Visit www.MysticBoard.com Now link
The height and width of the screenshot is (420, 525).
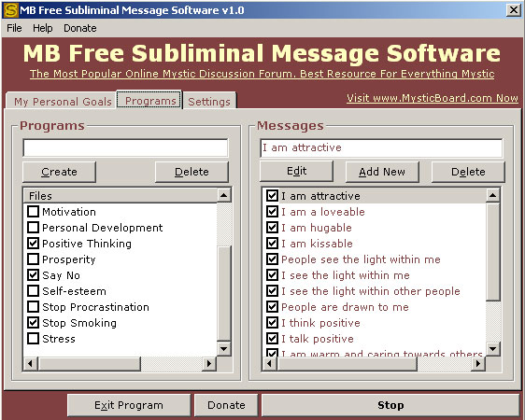click(x=433, y=98)
